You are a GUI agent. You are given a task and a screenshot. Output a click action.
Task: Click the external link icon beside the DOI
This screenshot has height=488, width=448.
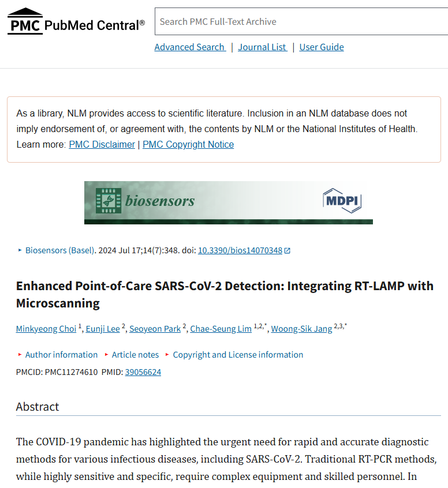point(288,250)
